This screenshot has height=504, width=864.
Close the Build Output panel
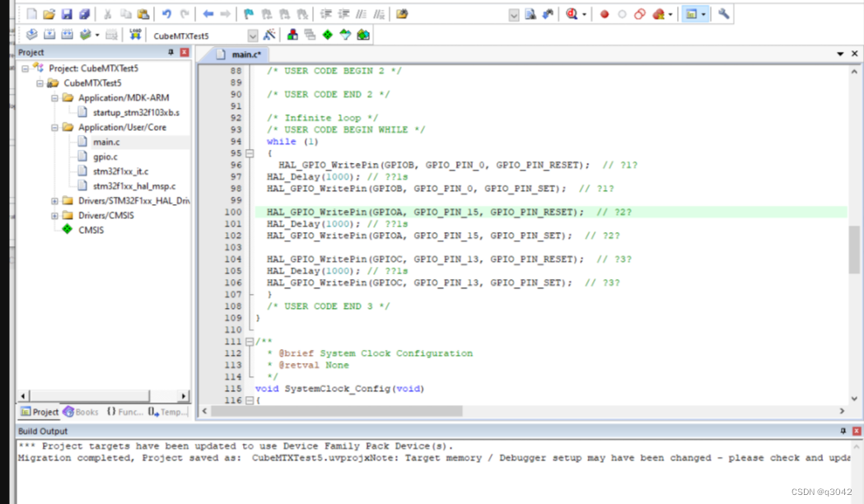pos(857,432)
